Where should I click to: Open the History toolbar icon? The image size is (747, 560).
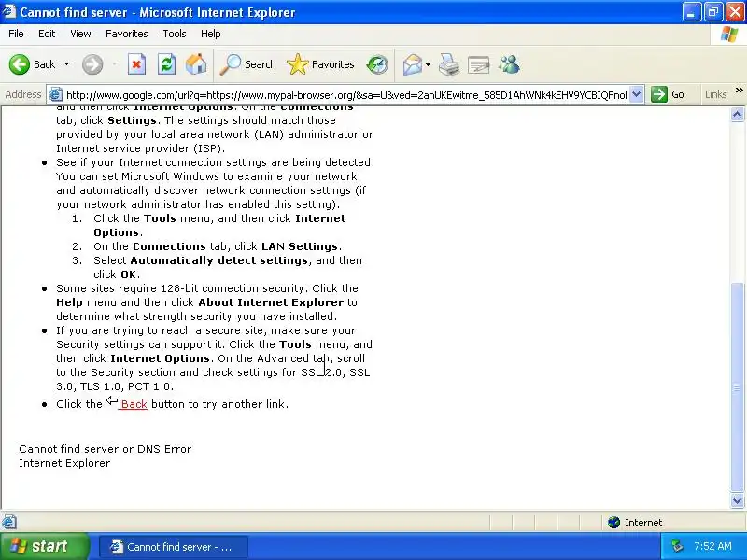click(377, 64)
